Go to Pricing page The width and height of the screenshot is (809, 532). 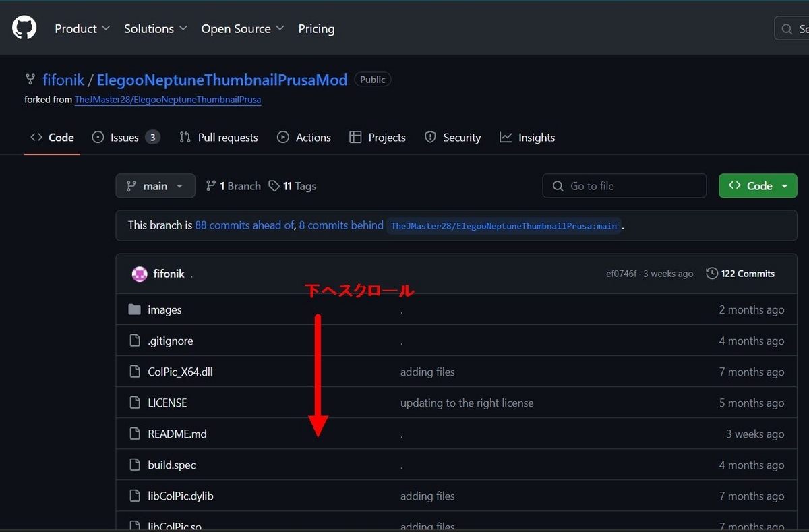pos(316,28)
